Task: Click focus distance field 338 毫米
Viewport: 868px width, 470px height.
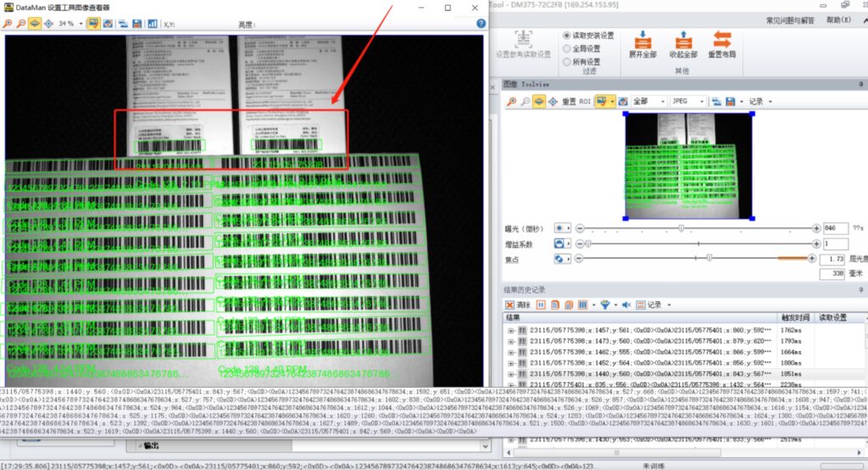Action: pyautogui.click(x=833, y=273)
